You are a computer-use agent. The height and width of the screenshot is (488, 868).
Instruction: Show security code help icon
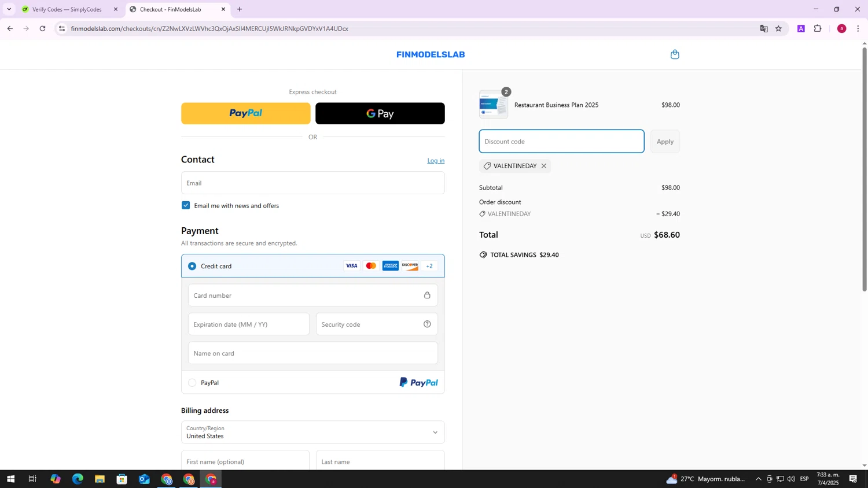click(x=427, y=324)
